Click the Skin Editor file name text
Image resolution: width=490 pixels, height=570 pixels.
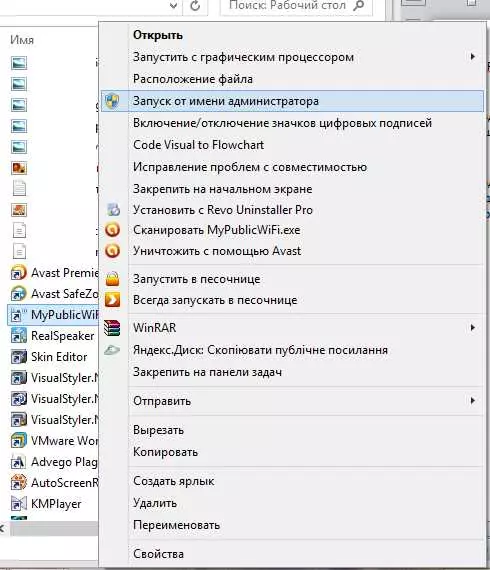click(x=59, y=357)
